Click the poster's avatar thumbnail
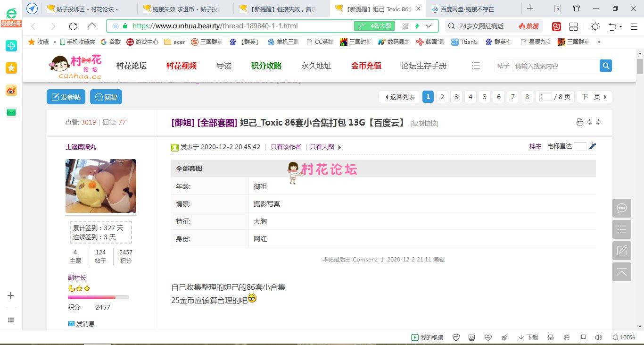This screenshot has height=345, width=644. [x=101, y=186]
